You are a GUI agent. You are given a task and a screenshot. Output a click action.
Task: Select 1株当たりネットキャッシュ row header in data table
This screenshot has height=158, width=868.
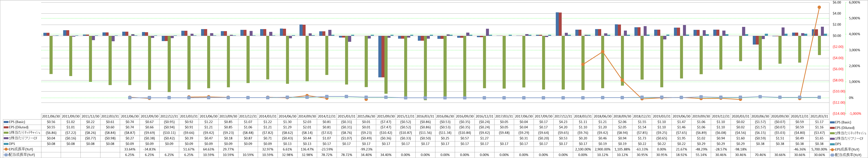coord(22,133)
